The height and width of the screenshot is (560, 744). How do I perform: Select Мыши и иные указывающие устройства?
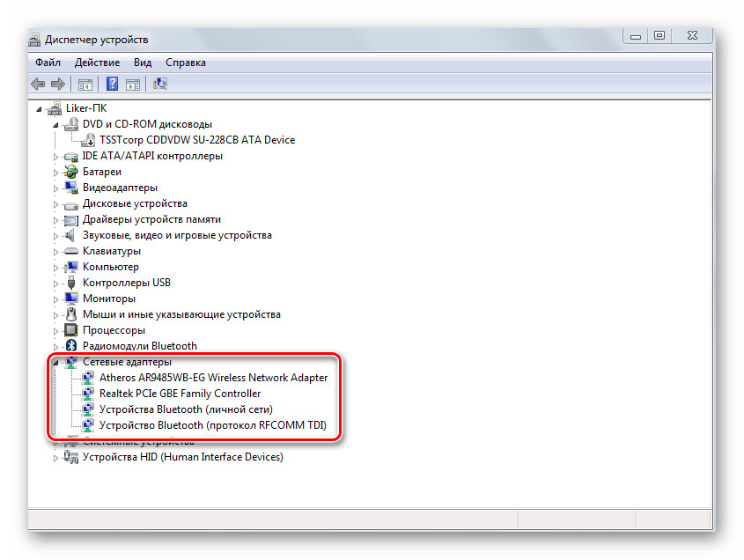pyautogui.click(x=181, y=314)
